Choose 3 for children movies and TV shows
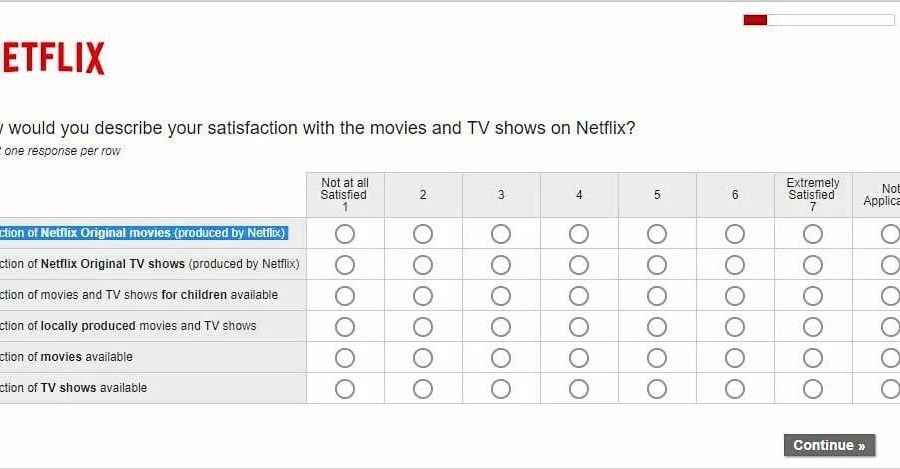Screen dimensions: 900x469 pyautogui.click(x=501, y=296)
